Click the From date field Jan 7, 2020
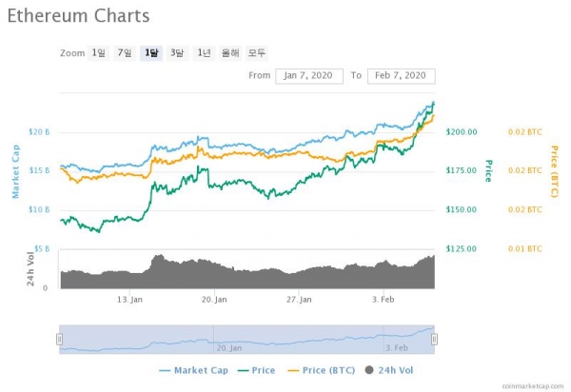The width and height of the screenshot is (571, 392). coord(309,76)
